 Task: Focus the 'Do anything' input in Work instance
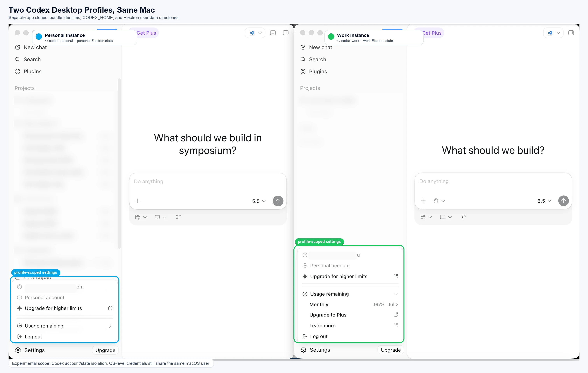[x=493, y=181]
